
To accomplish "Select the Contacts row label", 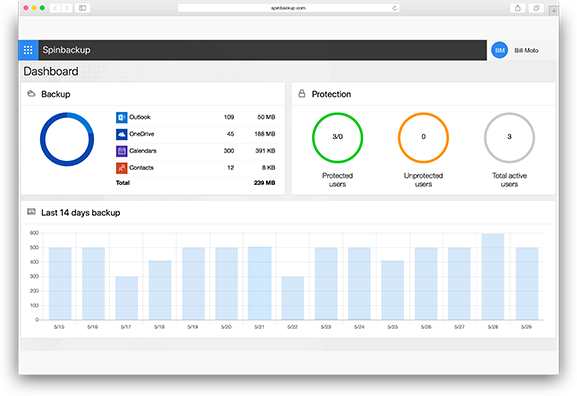I will [x=141, y=168].
